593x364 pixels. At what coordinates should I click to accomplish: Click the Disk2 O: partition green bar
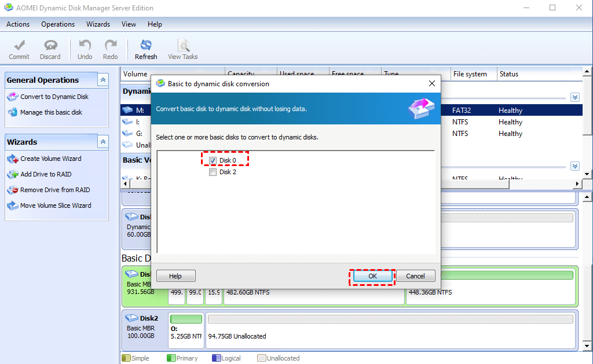(x=186, y=319)
